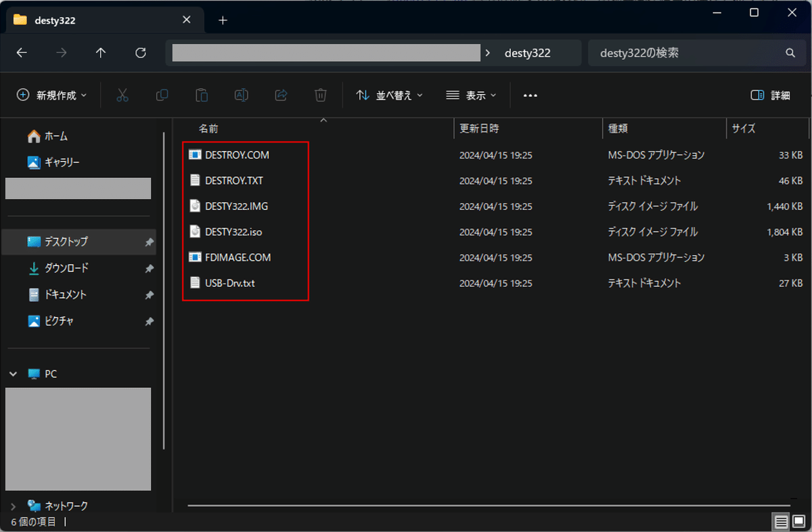The width and height of the screenshot is (812, 532).
Task: Go up one folder level
Action: point(101,53)
